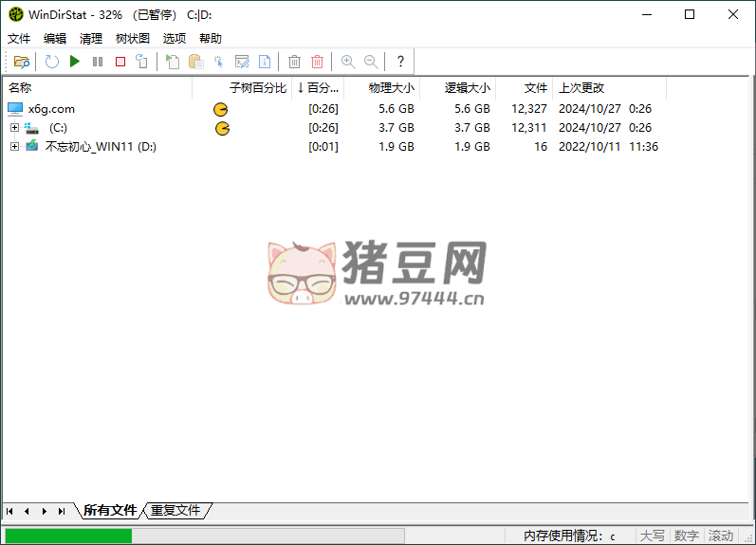The height and width of the screenshot is (545, 756).
Task: Maximize the WinDirStat window
Action: click(690, 14)
